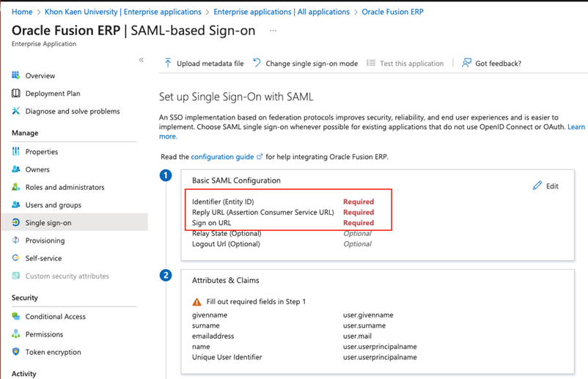
Task: Click the Identifier (Entity ID) label
Action: [x=223, y=202]
